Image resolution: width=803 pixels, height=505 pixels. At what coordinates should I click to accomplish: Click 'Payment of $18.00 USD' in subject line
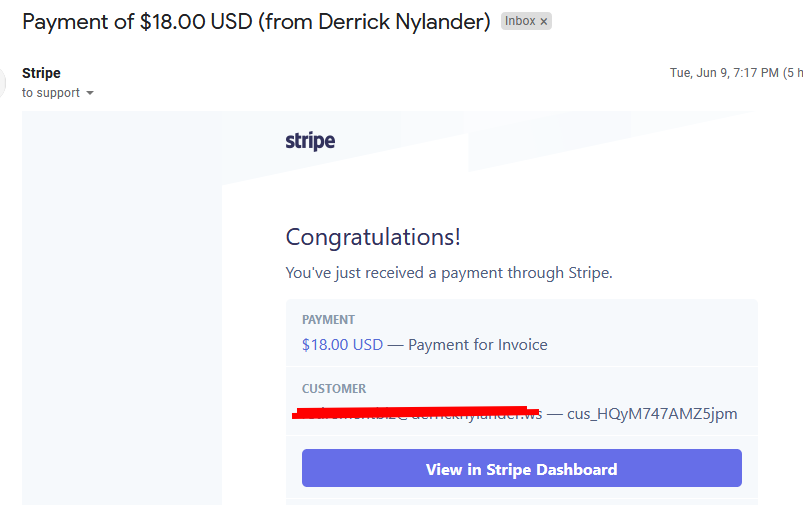(137, 22)
